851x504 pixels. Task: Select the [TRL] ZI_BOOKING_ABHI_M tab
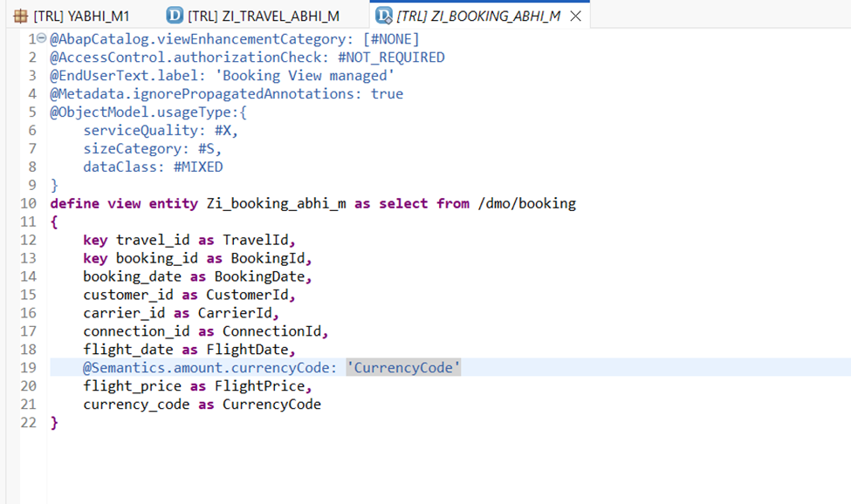(x=478, y=17)
